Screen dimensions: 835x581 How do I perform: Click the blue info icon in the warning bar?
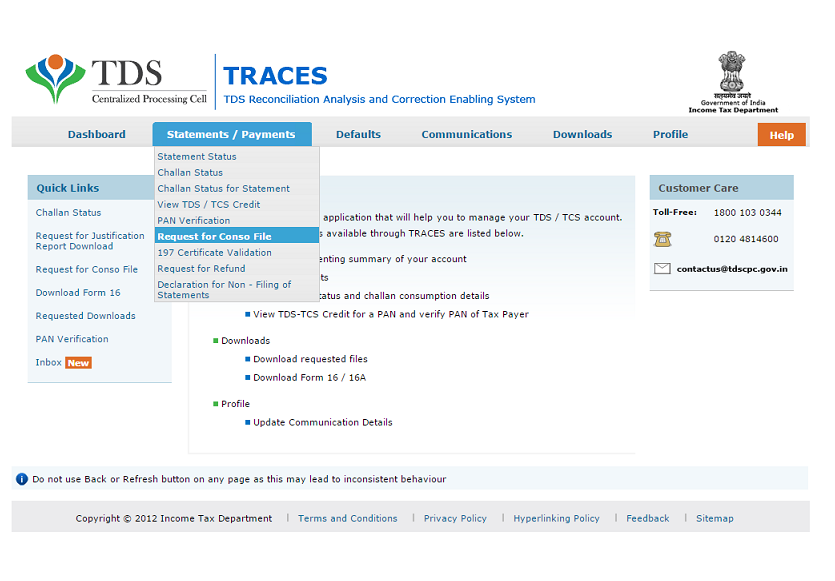[21, 479]
